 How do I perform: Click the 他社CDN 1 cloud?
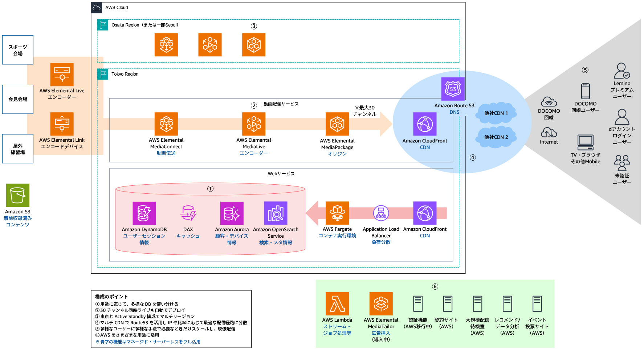pos(496,113)
